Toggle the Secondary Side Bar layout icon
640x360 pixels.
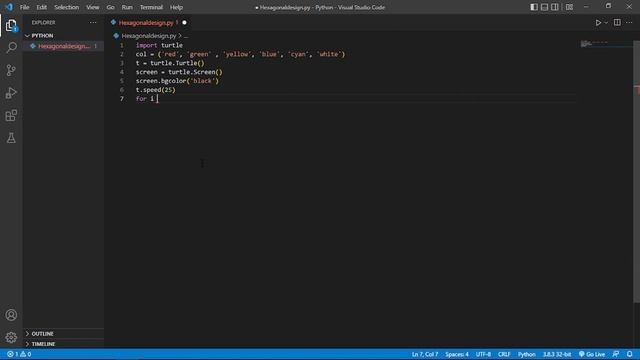coord(555,7)
